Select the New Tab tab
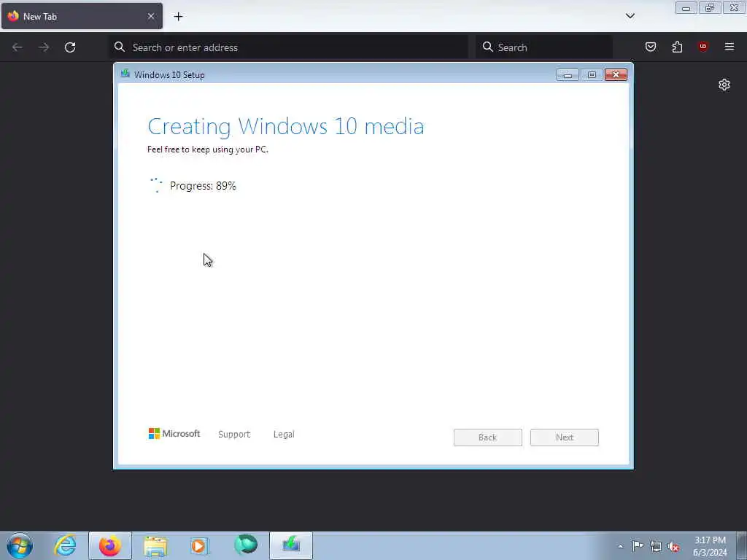Image resolution: width=747 pixels, height=560 pixels. (x=82, y=16)
